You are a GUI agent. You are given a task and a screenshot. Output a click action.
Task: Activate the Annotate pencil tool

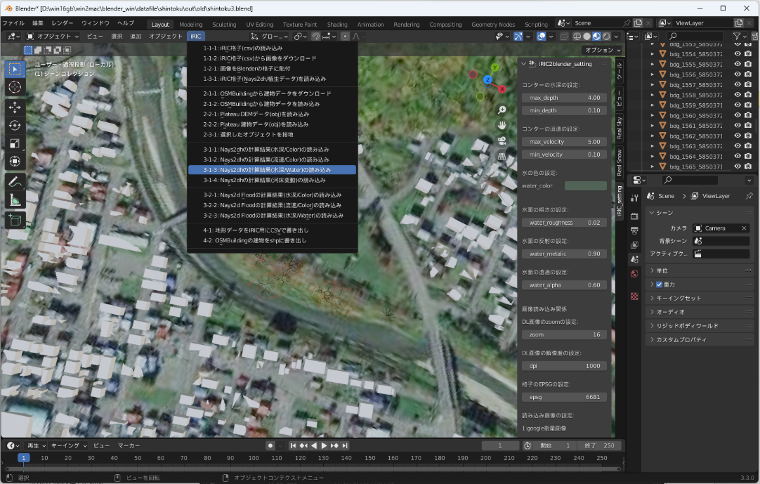pyautogui.click(x=15, y=181)
